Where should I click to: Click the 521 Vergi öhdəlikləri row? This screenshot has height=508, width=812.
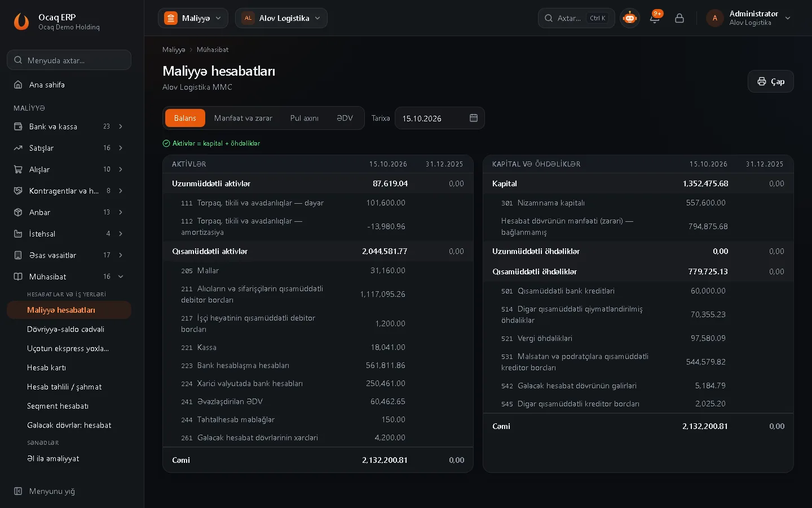point(638,338)
